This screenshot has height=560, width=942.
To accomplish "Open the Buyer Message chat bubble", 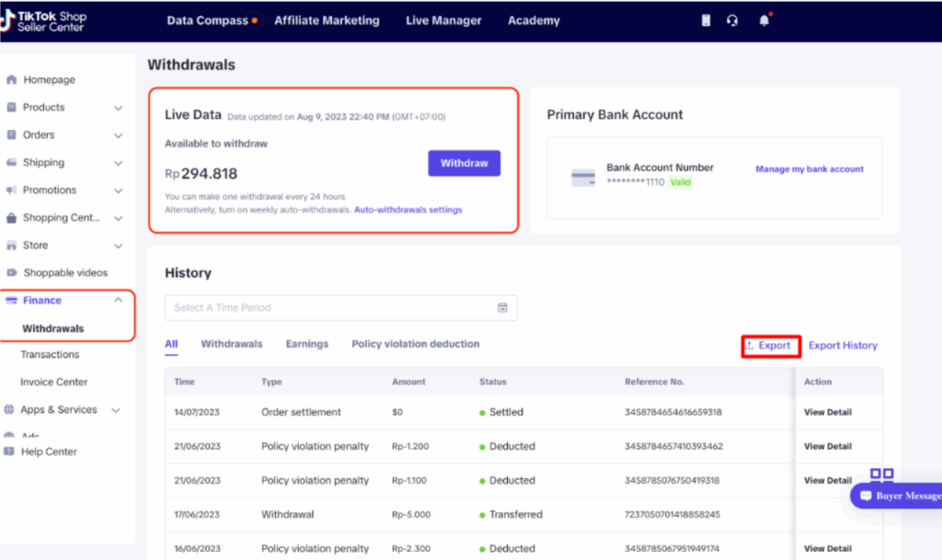I will tap(896, 496).
